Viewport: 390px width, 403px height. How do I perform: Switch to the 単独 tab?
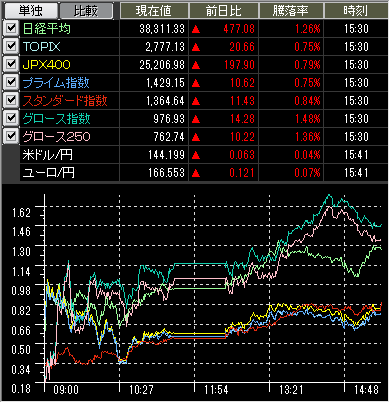(30, 11)
